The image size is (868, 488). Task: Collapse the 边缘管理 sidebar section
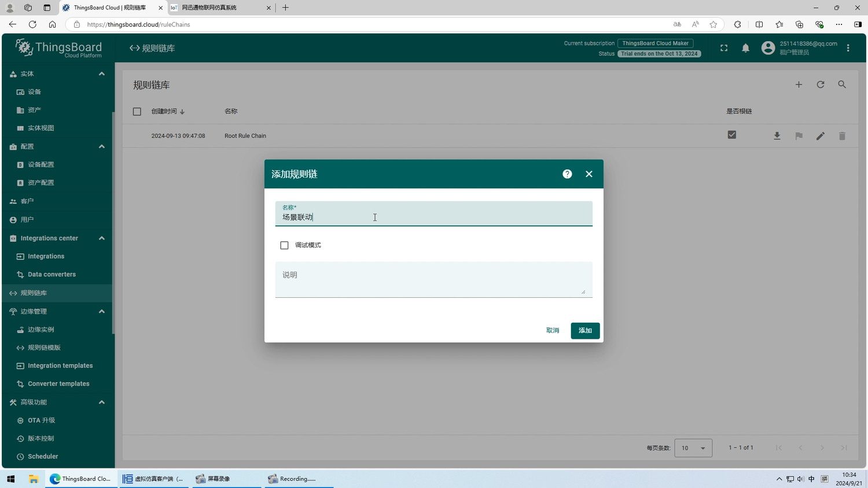click(x=102, y=312)
